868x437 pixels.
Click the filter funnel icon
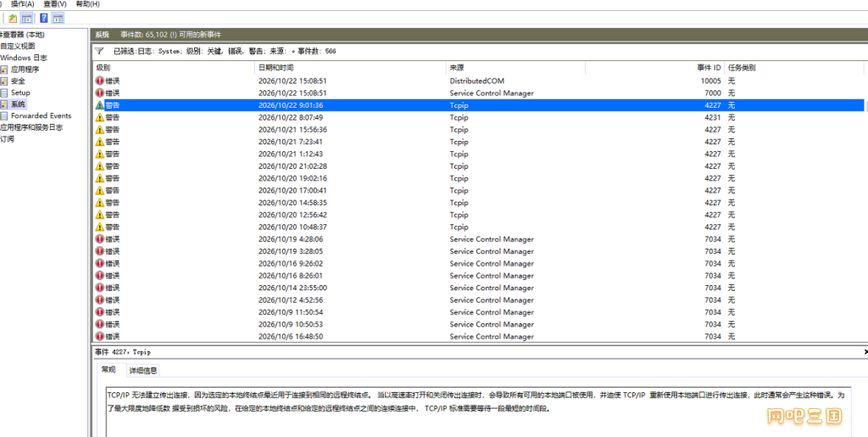tap(99, 51)
